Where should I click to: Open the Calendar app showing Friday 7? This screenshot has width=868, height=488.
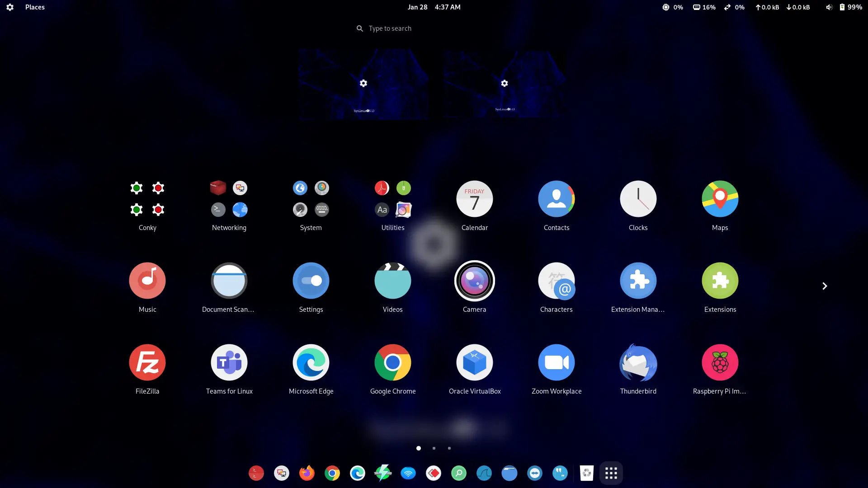[474, 199]
